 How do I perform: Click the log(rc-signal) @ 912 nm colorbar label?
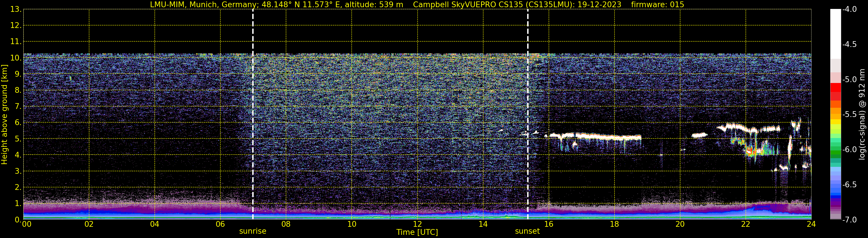(x=862, y=114)
